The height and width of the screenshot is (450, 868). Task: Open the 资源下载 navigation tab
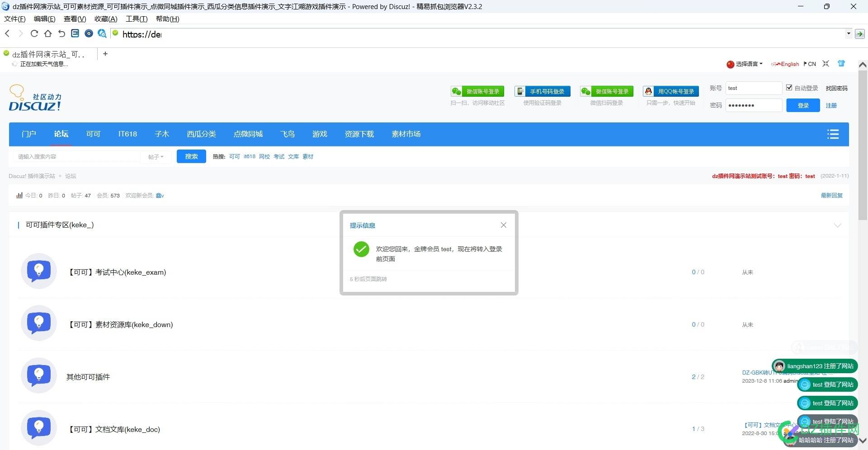tap(359, 134)
